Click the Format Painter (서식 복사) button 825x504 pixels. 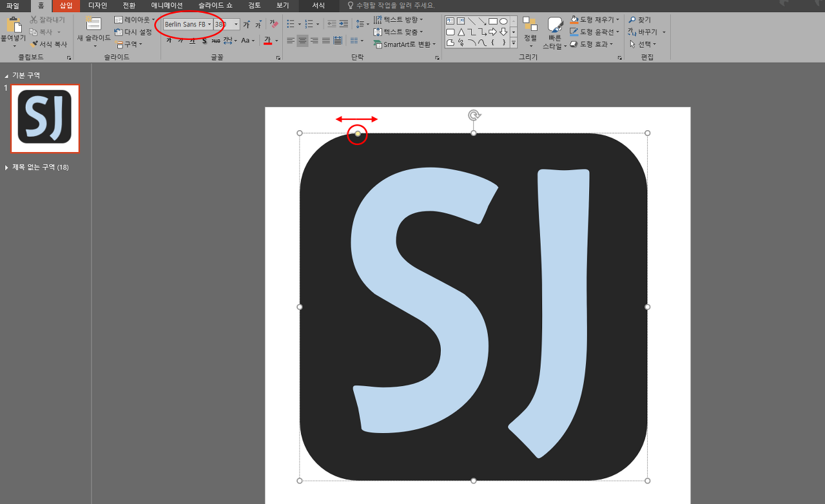(x=48, y=44)
